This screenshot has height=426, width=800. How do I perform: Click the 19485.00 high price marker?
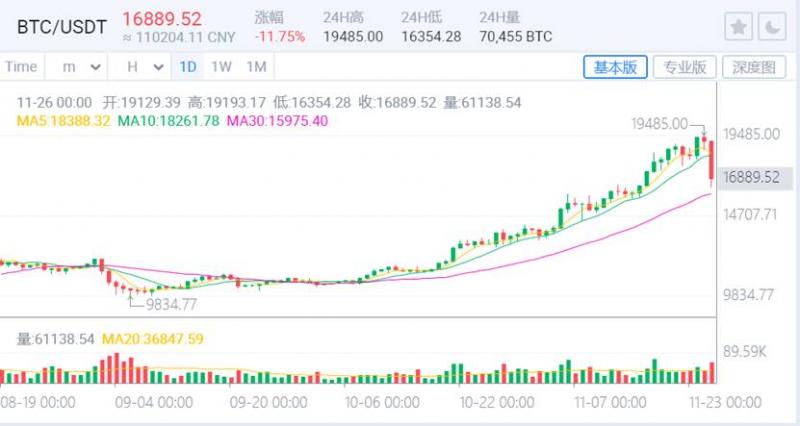tap(660, 124)
